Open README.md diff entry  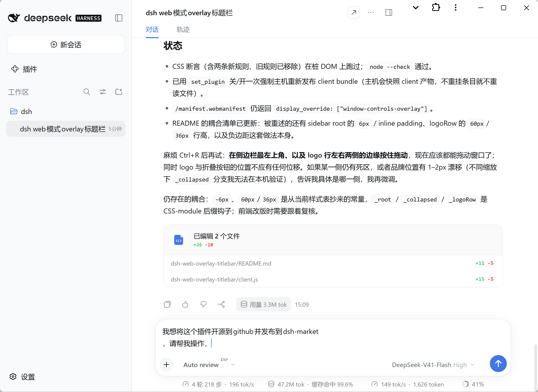pos(333,263)
